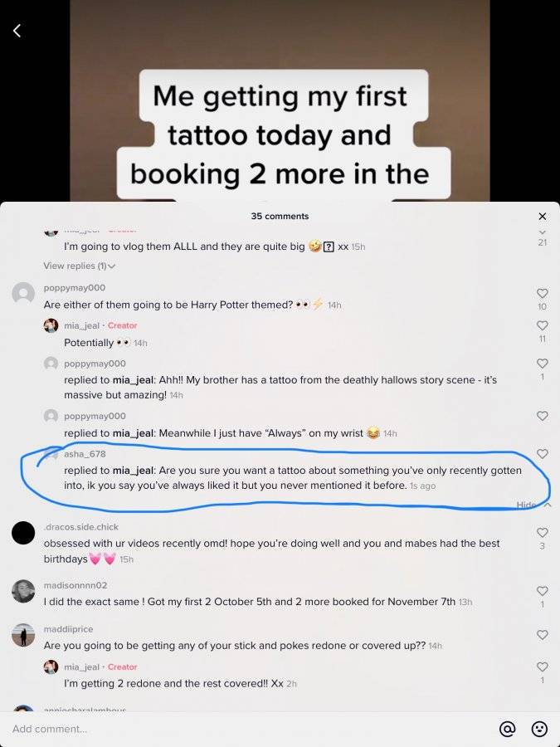Image resolution: width=560 pixels, height=747 pixels.
Task: Tap the Add comment field
Action: click(247, 729)
